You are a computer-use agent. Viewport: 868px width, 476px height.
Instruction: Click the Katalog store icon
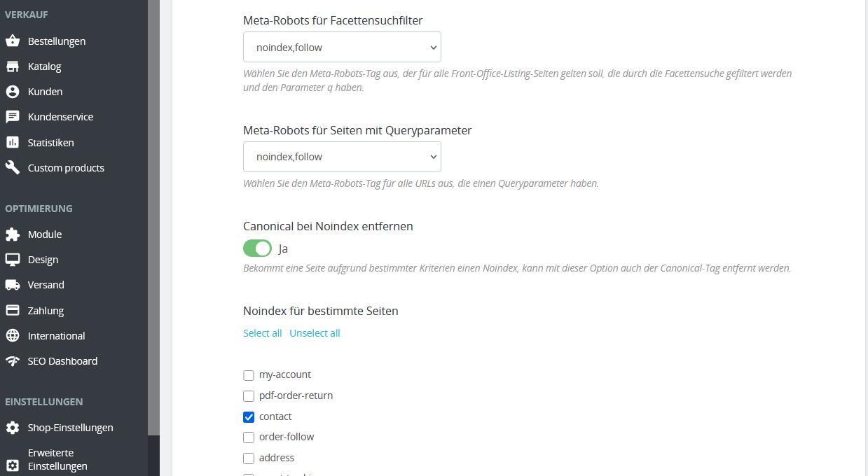12,66
